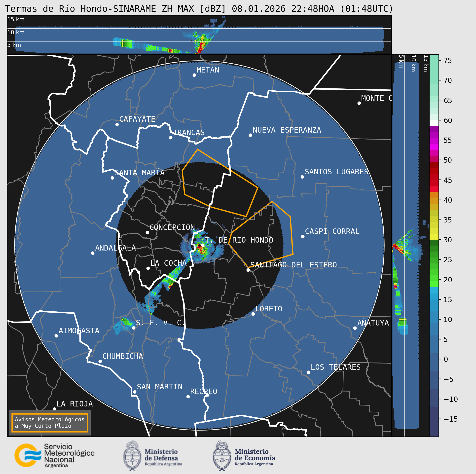Screen dimensions: 476x474
Task: Click the bright green 20 dBZ color band
Action: (x=434, y=278)
